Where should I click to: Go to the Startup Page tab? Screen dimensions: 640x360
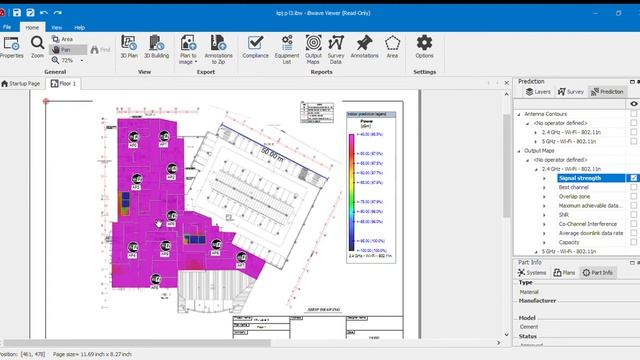(21, 83)
